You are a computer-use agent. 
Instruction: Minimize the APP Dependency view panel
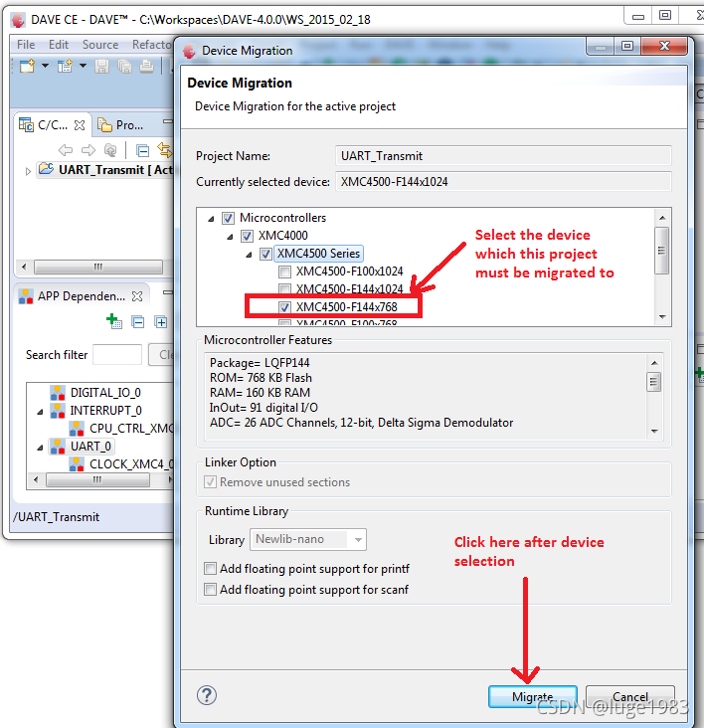pyautogui.click(x=167, y=292)
